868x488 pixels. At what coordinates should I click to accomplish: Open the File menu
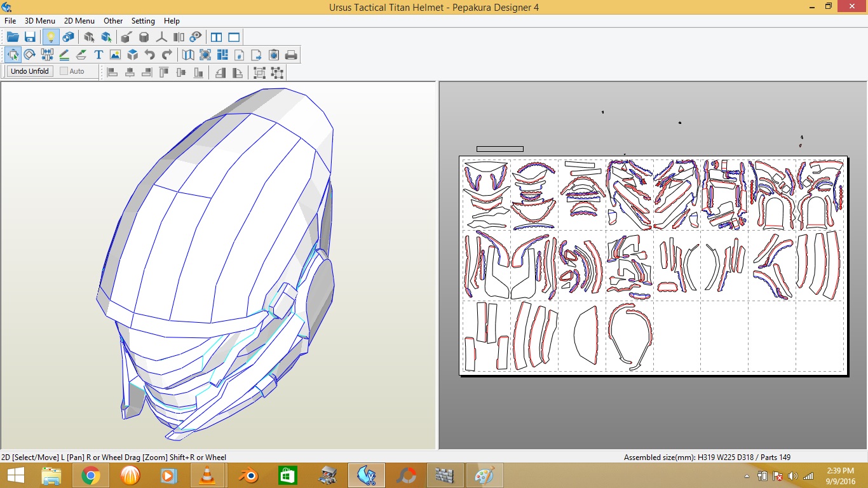click(x=10, y=21)
